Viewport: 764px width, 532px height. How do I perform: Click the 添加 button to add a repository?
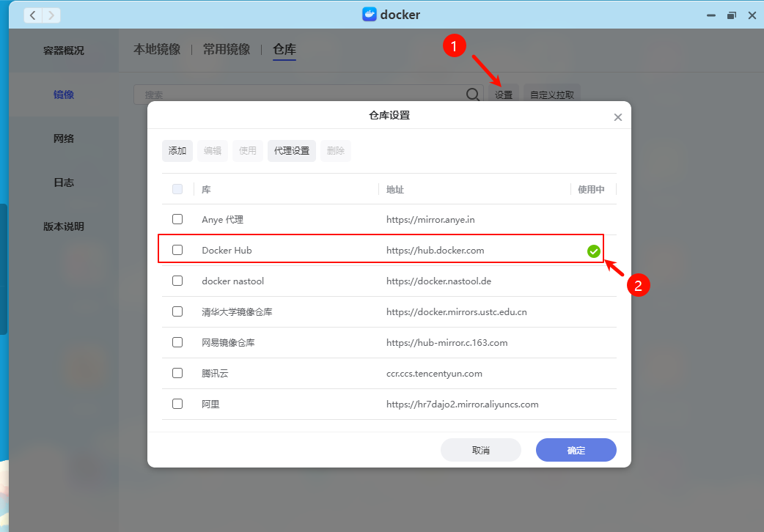(x=177, y=150)
